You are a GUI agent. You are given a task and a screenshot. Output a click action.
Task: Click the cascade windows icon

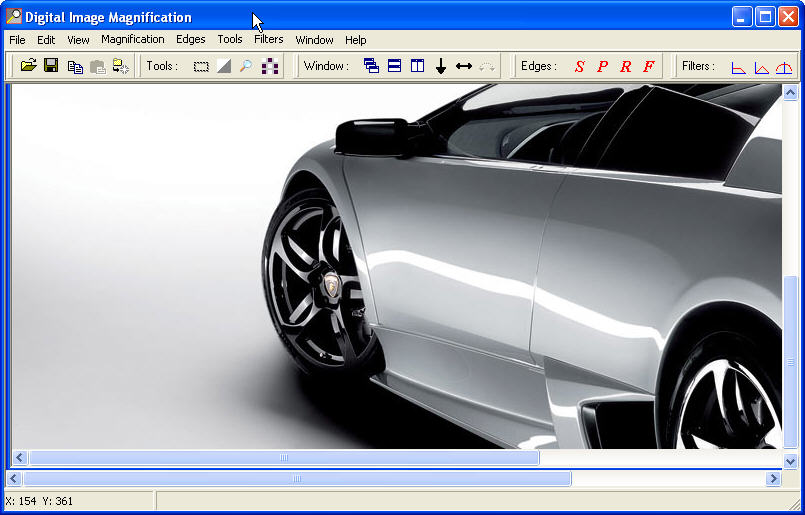(x=371, y=67)
